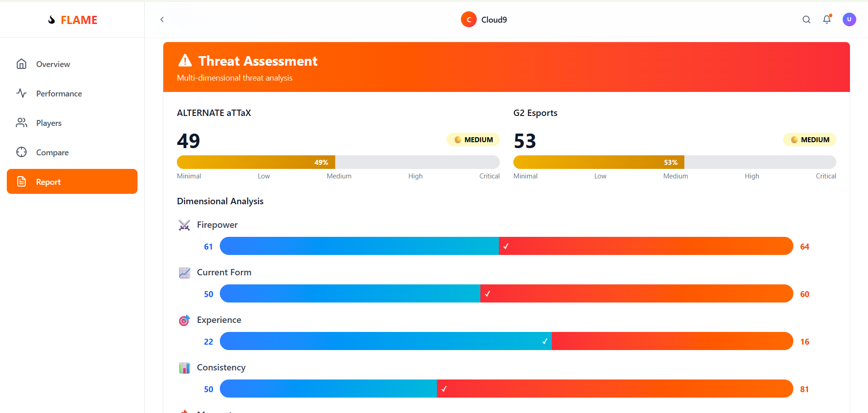Screen dimensions: 868x413
Task: Go back with the left chevron
Action: (162, 19)
